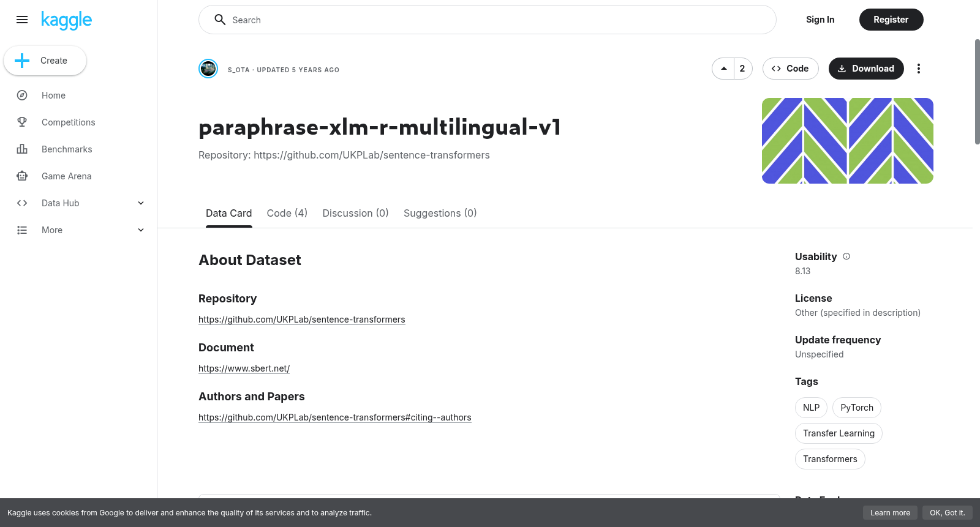This screenshot has height=527, width=980.
Task: Open S_OTA author avatar
Action: tap(208, 69)
